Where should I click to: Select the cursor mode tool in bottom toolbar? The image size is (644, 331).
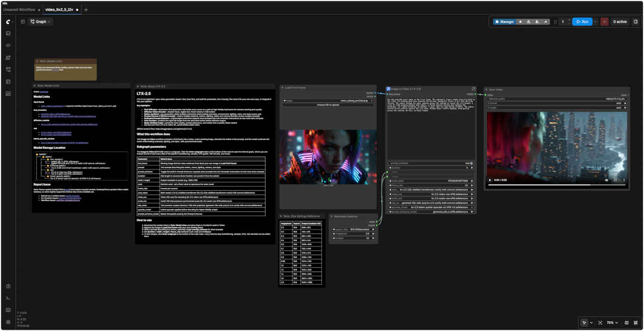click(584, 322)
